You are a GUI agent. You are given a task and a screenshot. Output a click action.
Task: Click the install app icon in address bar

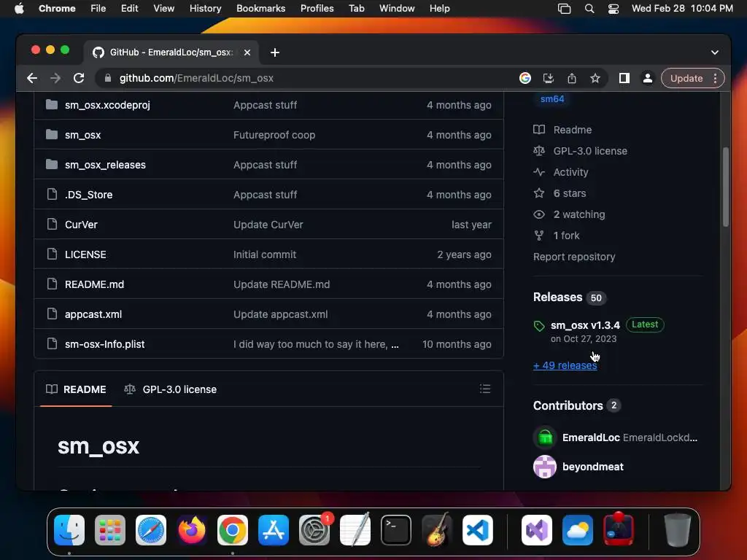click(x=549, y=78)
